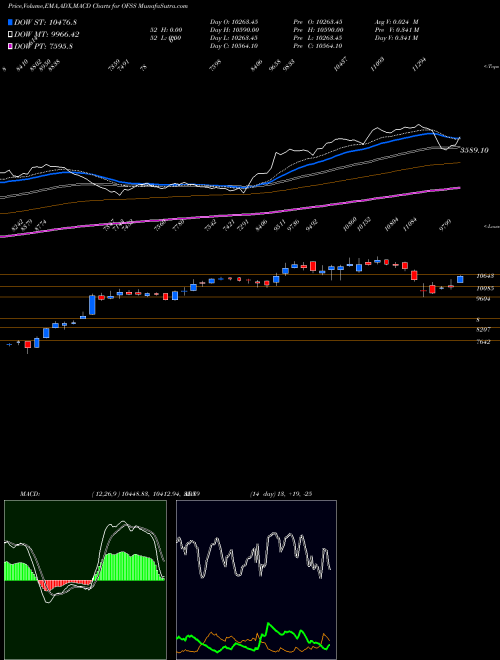The height and width of the screenshot is (660, 500).
Task: Click the 8297 price level label
Action: click(x=484, y=331)
